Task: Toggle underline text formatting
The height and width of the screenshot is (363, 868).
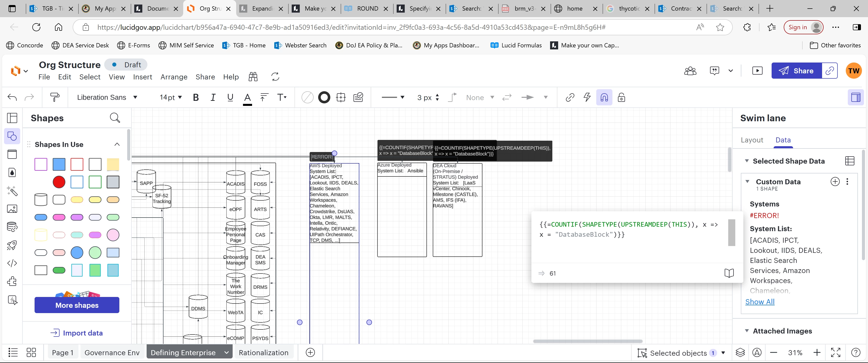Action: click(230, 98)
